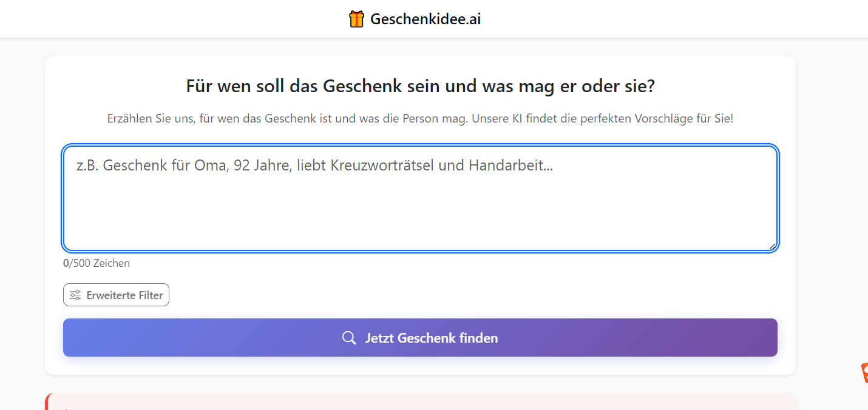
Task: Click the 'Erzählen Sie uns' subtitle text
Action: point(420,118)
